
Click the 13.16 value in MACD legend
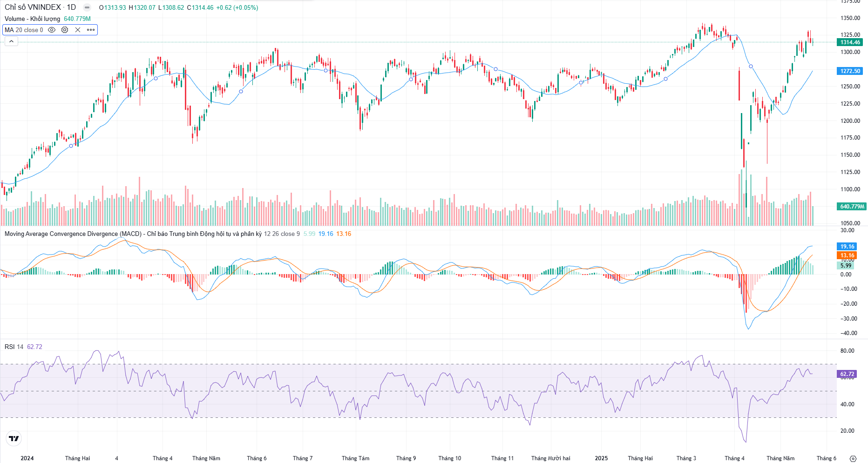tap(344, 234)
